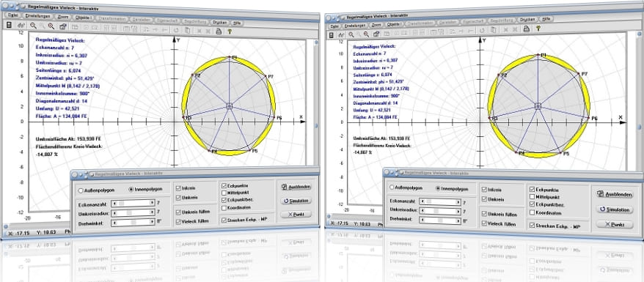Click the red zoom magnifier in left window toolbar
The width and height of the screenshot is (644, 282).
pyautogui.click(x=51, y=26)
